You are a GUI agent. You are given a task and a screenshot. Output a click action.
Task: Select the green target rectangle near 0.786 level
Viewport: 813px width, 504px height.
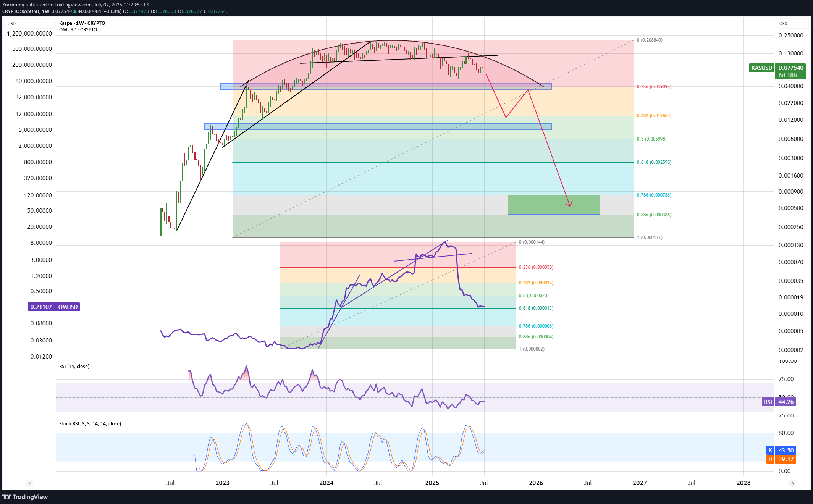(554, 205)
